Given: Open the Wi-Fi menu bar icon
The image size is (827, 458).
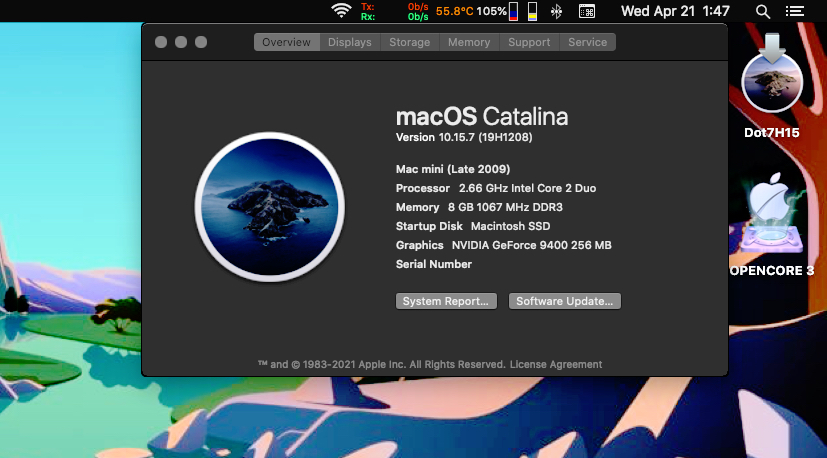Looking at the screenshot, I should pos(341,11).
